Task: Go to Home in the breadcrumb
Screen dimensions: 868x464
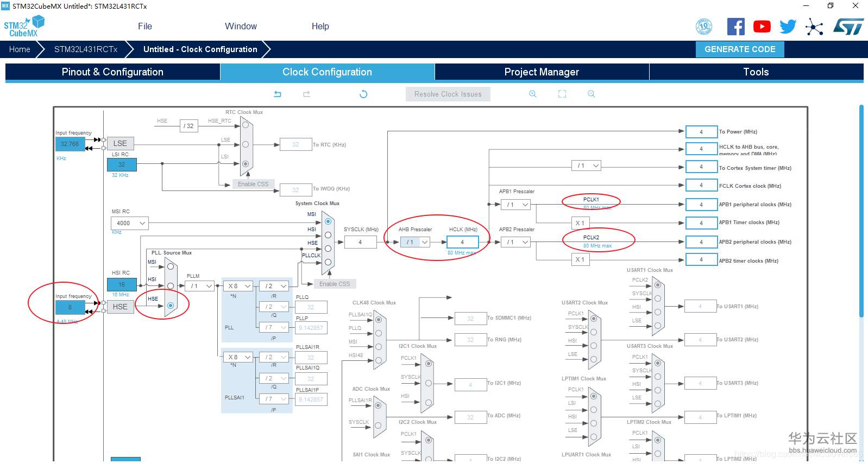Action: [x=20, y=49]
